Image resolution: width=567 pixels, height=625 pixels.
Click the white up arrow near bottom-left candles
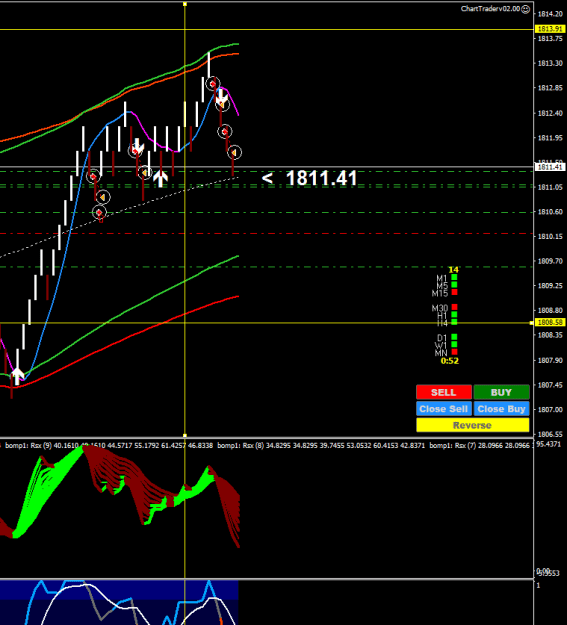(x=17, y=376)
